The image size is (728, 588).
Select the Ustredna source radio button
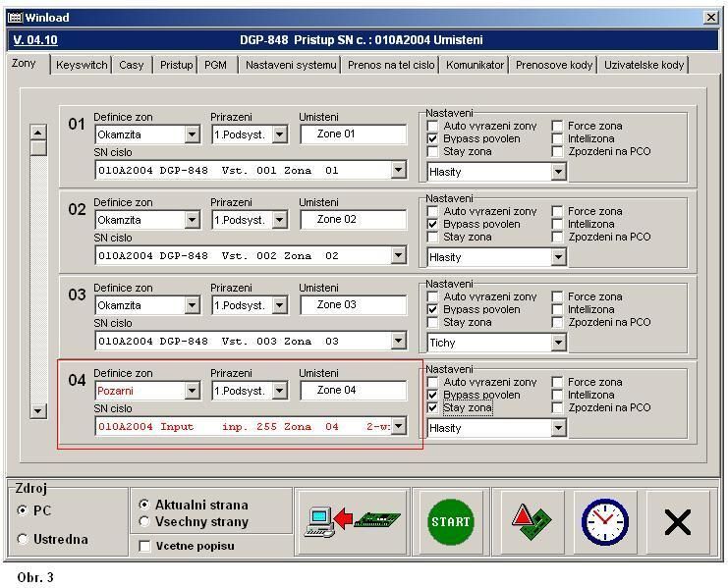click(23, 539)
